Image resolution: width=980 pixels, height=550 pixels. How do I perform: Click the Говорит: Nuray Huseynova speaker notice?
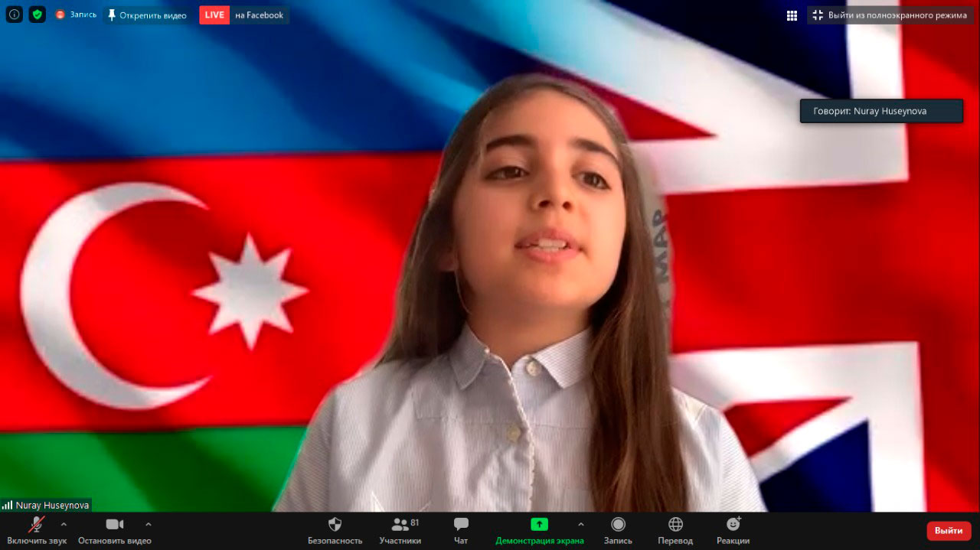pos(881,111)
